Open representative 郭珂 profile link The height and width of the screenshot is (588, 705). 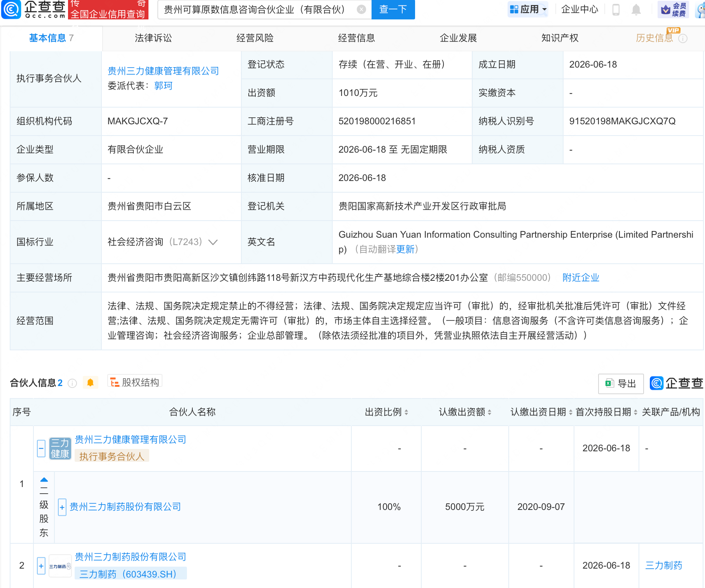coord(163,86)
